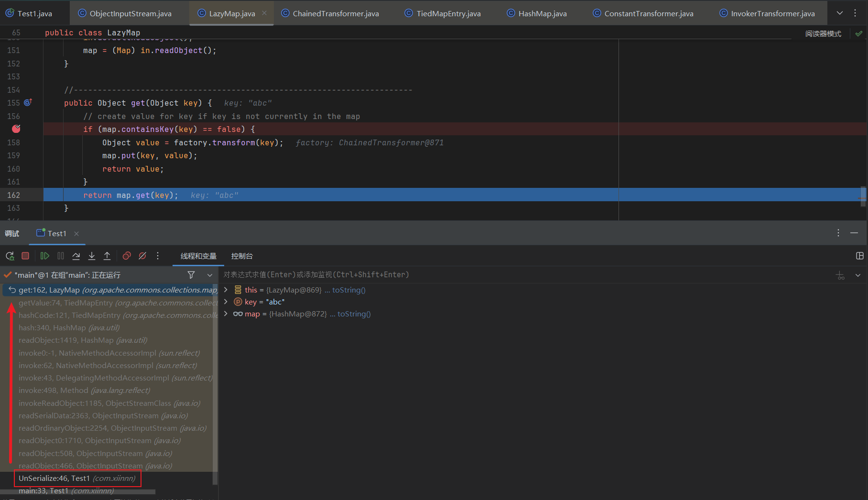Switch to the 控制台 console tab
This screenshot has width=868, height=500.
pyautogui.click(x=242, y=256)
